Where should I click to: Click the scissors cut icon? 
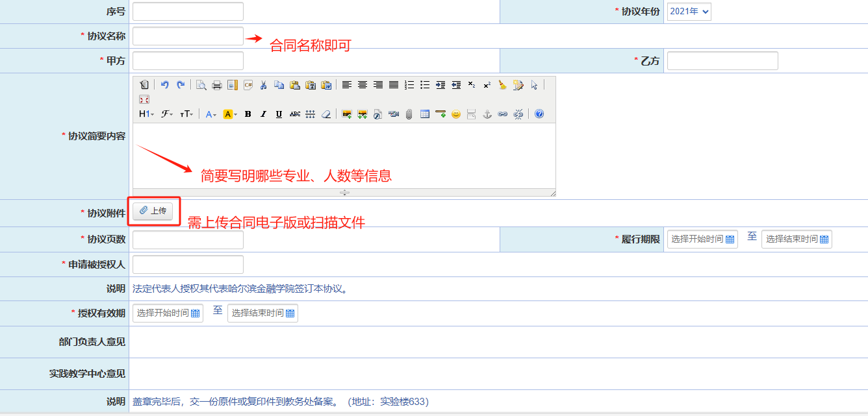point(263,85)
